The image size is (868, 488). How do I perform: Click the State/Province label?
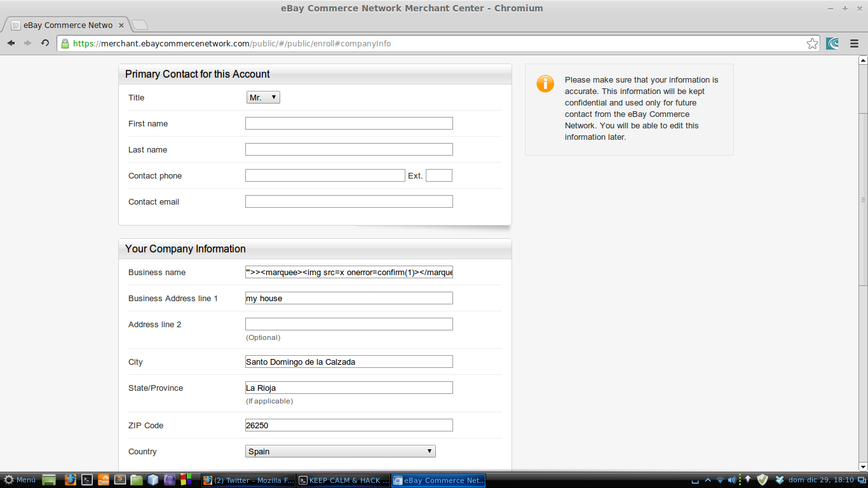pyautogui.click(x=156, y=388)
